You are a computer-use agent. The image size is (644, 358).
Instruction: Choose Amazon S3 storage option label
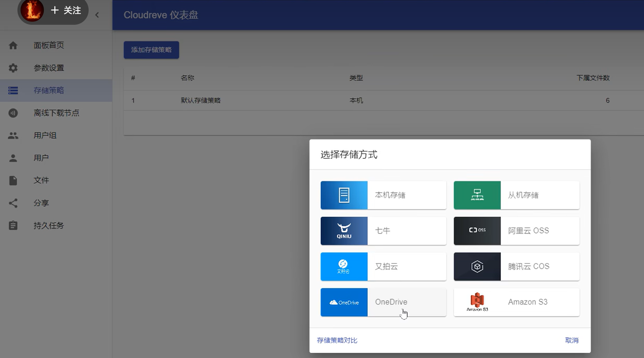point(528,302)
